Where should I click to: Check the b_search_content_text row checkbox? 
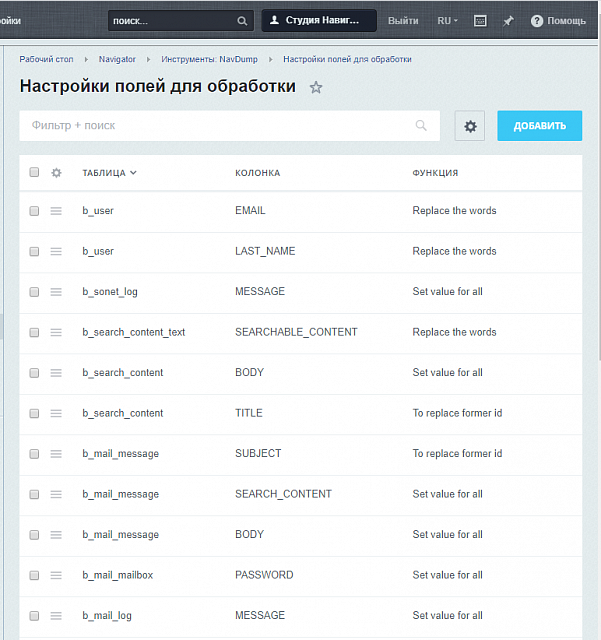(34, 332)
